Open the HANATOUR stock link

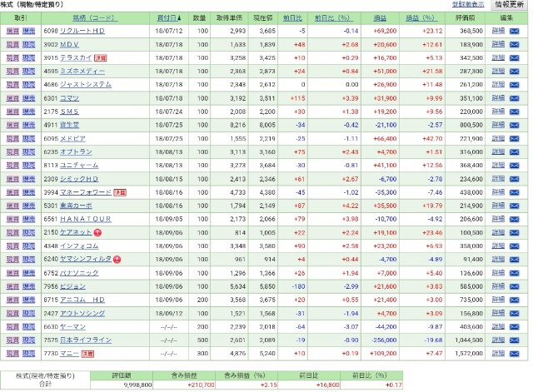click(86, 219)
